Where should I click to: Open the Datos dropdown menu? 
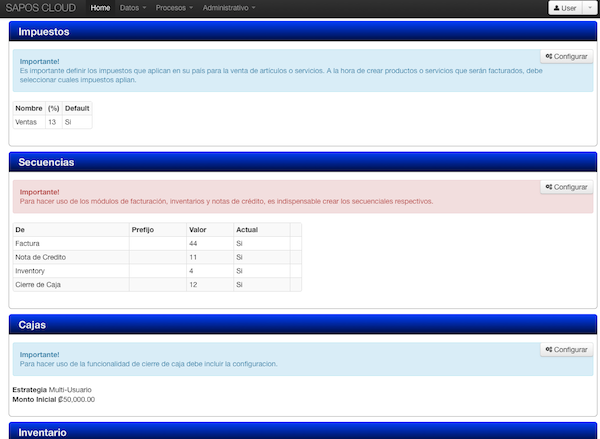[x=132, y=8]
